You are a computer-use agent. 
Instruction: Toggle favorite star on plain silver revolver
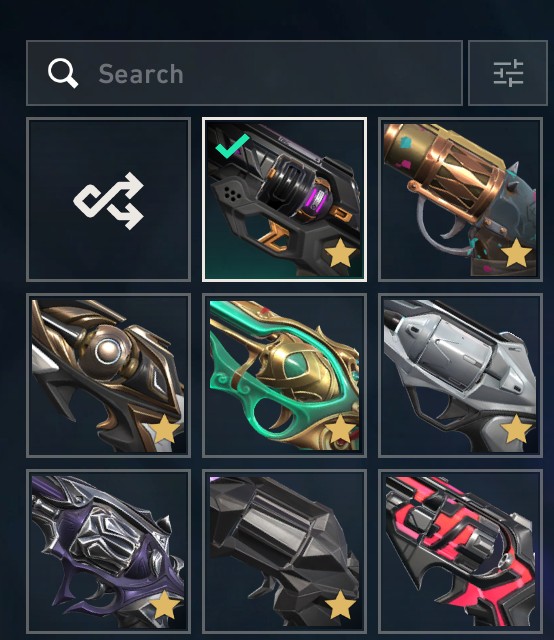click(x=516, y=429)
